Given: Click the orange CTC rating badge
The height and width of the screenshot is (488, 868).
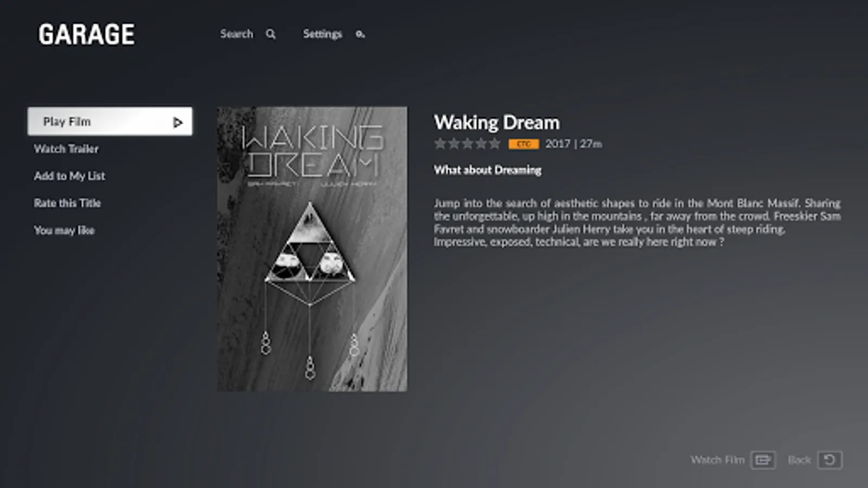Looking at the screenshot, I should 524,144.
